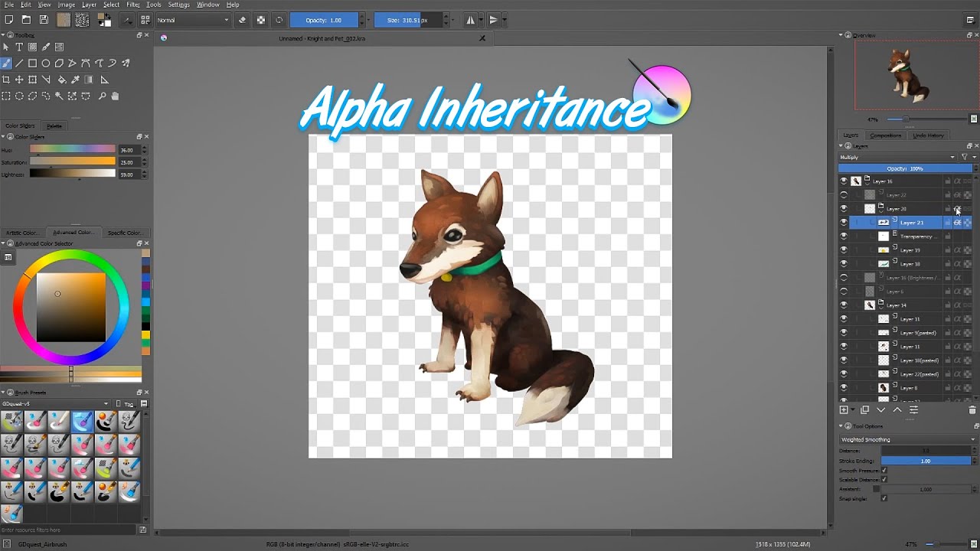
Task: Toggle eraser mode in the top toolbar
Action: (242, 20)
